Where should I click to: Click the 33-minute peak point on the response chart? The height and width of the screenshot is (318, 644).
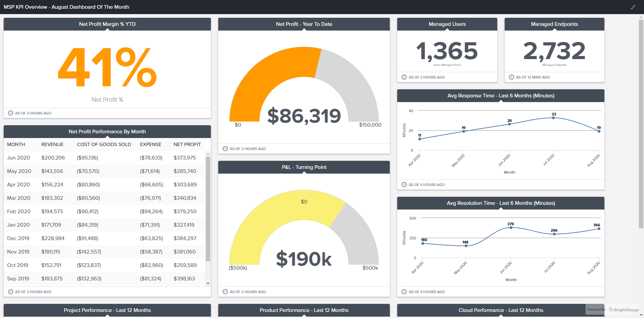(x=554, y=118)
